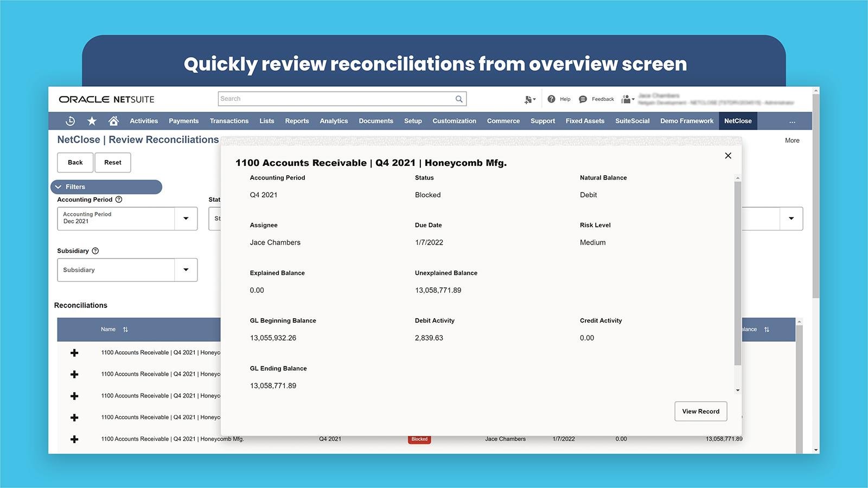
Task: Open the Reports menu
Action: pyautogui.click(x=297, y=121)
